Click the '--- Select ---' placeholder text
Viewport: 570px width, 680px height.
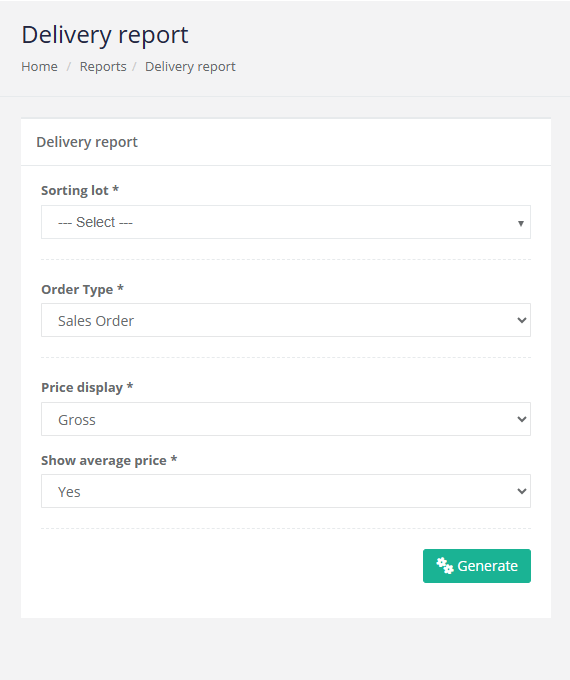(95, 222)
